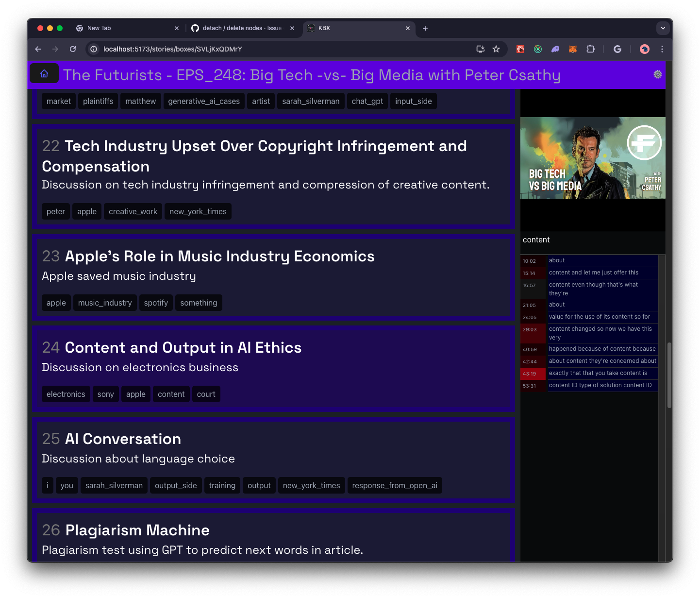
Task: Switch to the detach / delete nodes Issue tab
Action: point(243,28)
